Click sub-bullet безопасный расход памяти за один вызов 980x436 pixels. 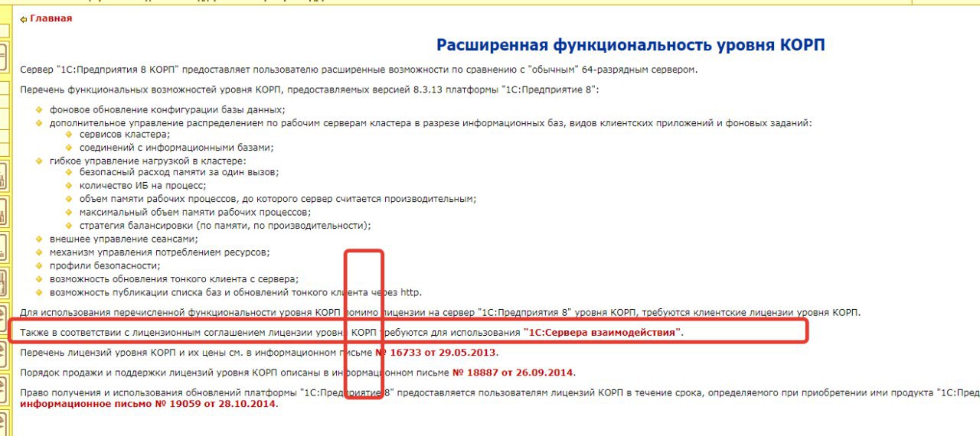pyautogui.click(x=179, y=173)
